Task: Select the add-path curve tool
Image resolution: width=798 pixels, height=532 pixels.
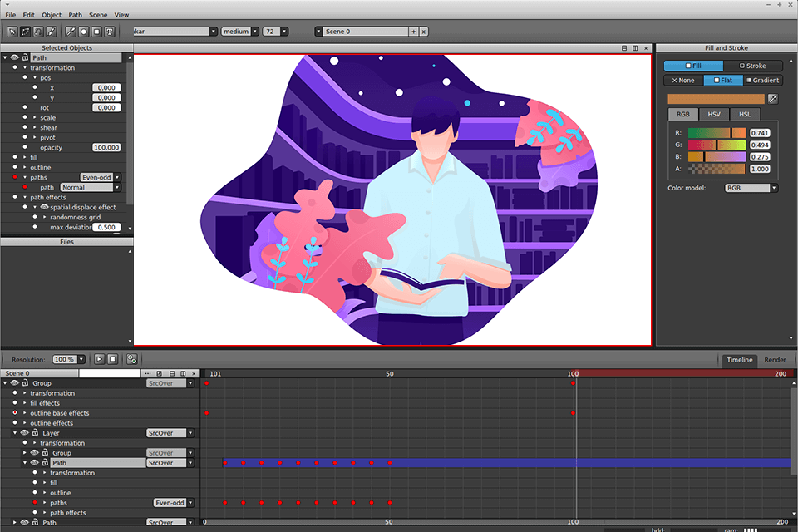Action: coord(38,32)
